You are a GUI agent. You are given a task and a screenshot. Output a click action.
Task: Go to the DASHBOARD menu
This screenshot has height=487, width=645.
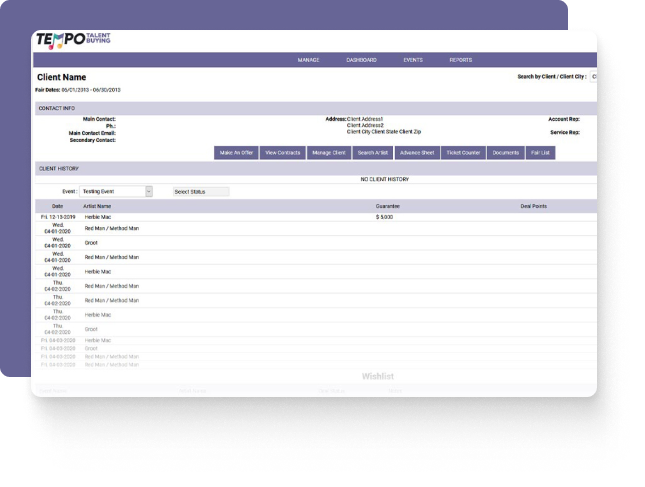tap(361, 60)
